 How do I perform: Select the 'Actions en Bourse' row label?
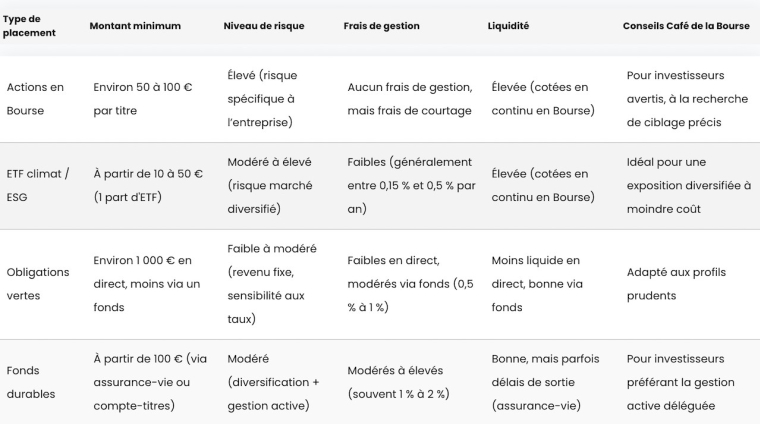(x=35, y=99)
